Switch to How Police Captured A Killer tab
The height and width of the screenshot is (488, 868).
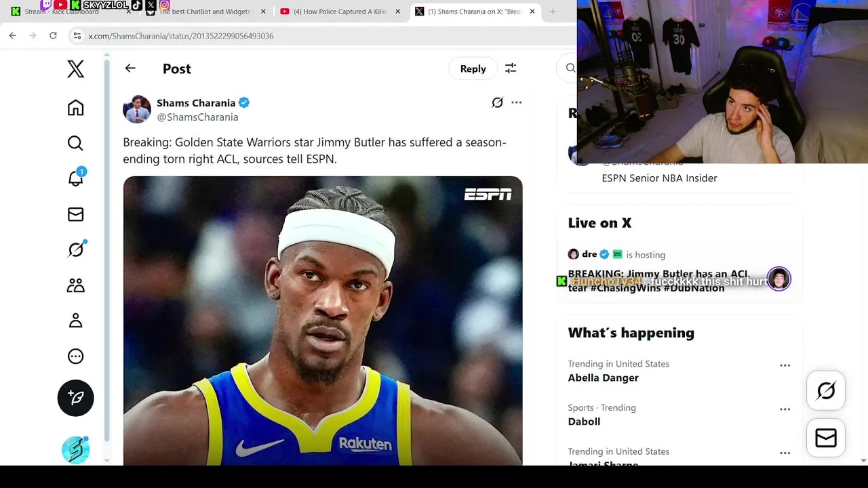pos(339,12)
